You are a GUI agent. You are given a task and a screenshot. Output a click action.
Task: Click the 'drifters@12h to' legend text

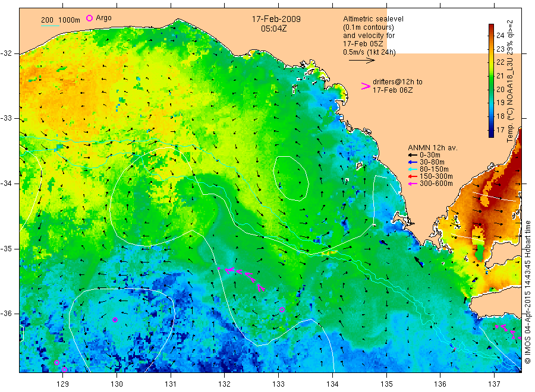[x=398, y=82]
